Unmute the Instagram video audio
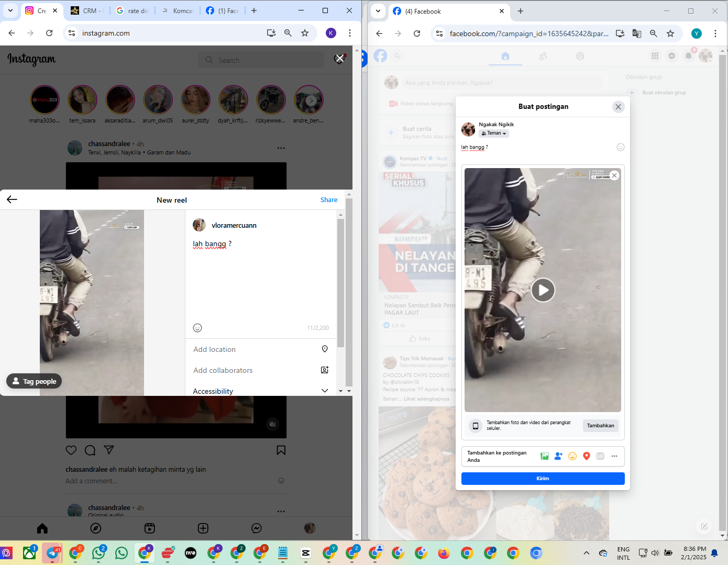This screenshot has height=565, width=728. tap(272, 424)
